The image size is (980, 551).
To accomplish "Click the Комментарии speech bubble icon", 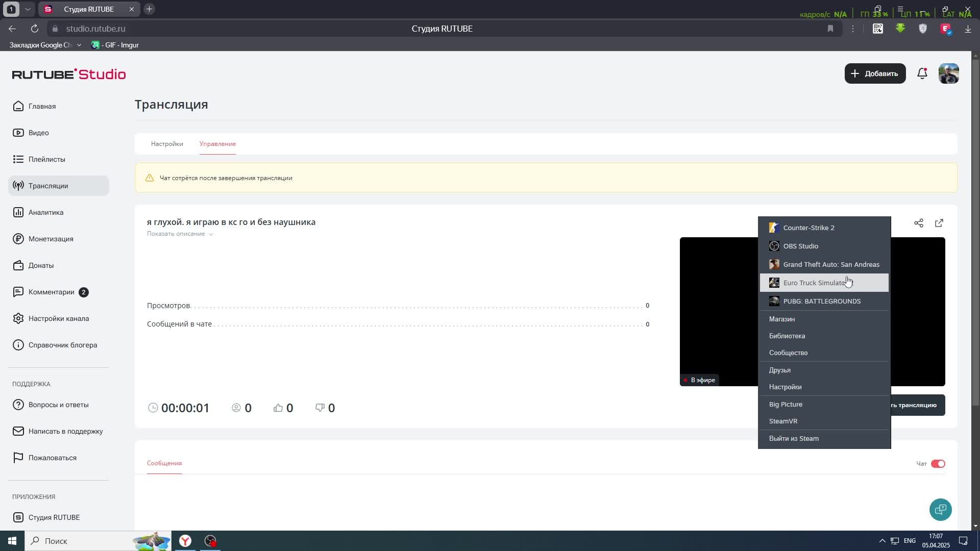I will click(18, 292).
